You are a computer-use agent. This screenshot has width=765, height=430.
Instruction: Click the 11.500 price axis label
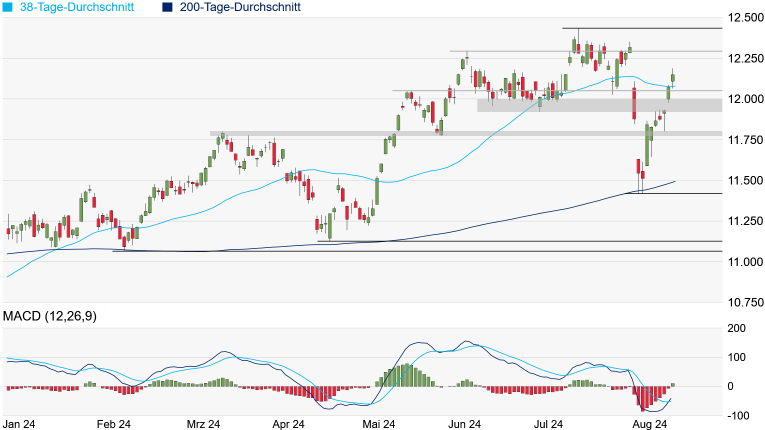(x=745, y=180)
